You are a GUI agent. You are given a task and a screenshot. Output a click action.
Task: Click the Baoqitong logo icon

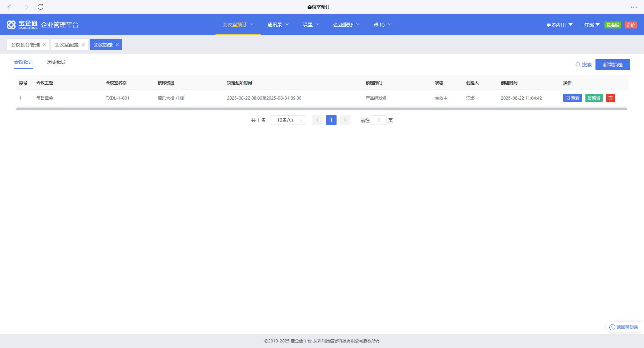(11, 25)
